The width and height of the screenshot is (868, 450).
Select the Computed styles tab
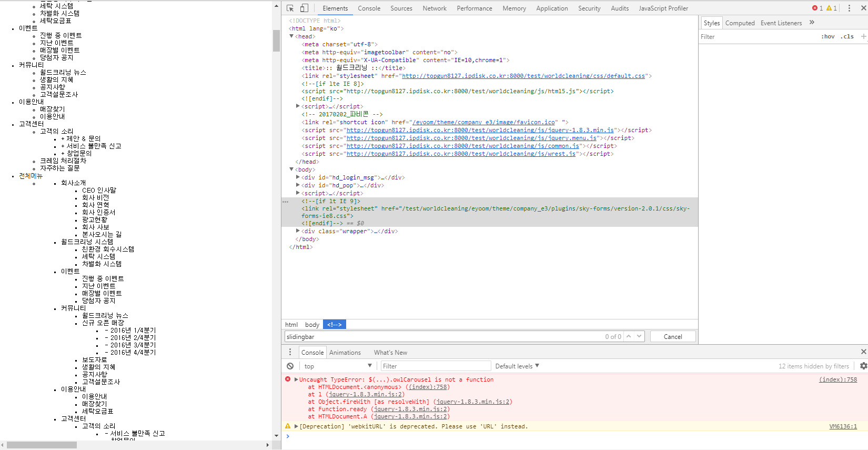(740, 23)
